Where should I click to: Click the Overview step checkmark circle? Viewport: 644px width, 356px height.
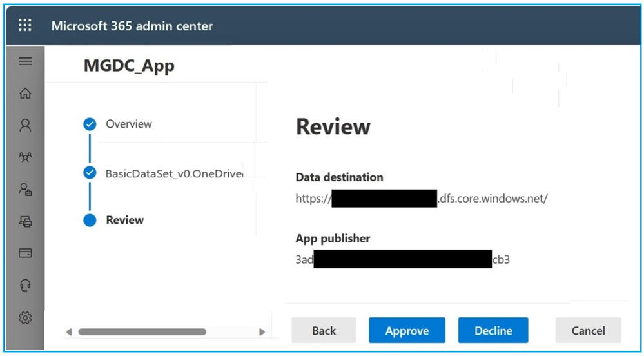click(90, 124)
